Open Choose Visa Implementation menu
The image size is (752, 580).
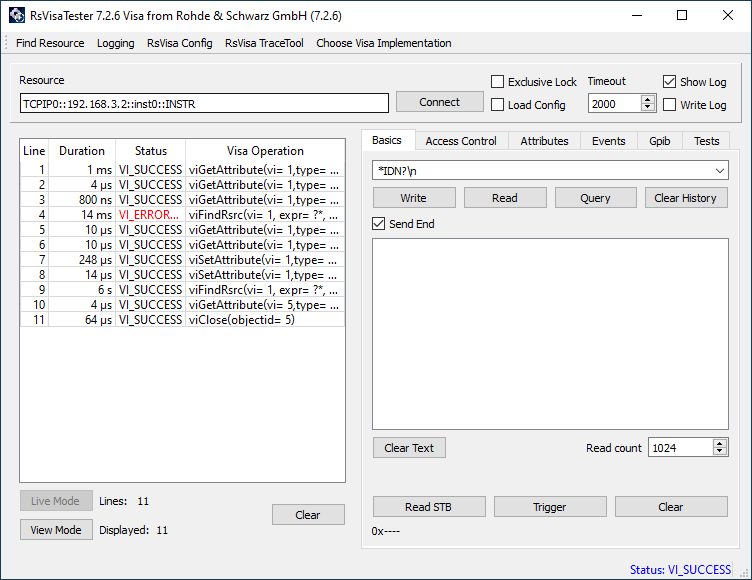tap(384, 43)
